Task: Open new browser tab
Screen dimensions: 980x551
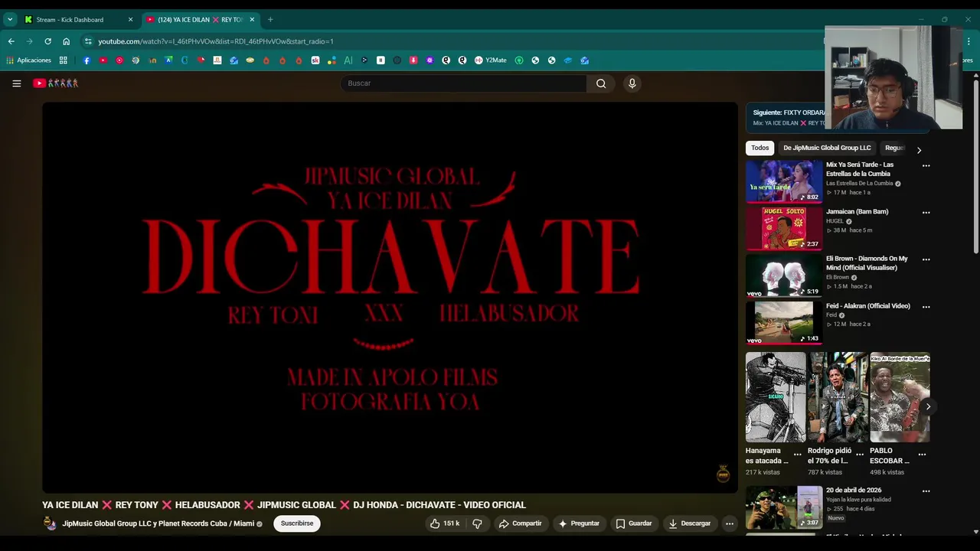Action: [x=270, y=20]
